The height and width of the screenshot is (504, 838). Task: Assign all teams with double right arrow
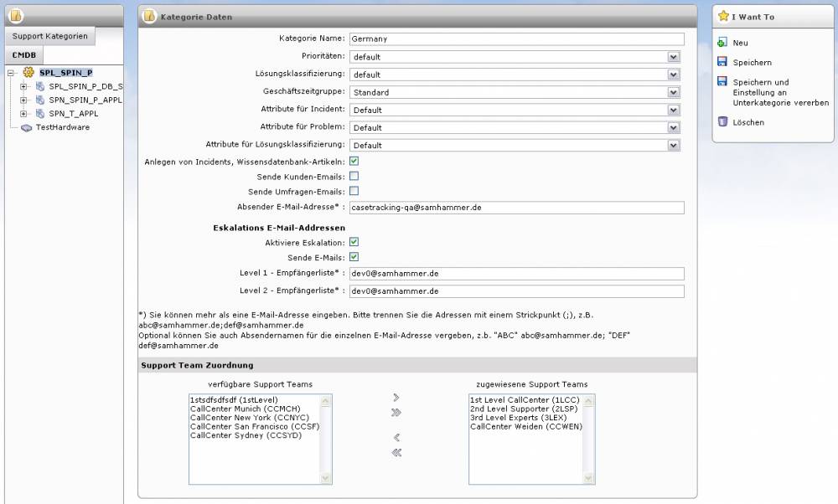pyautogui.click(x=396, y=412)
